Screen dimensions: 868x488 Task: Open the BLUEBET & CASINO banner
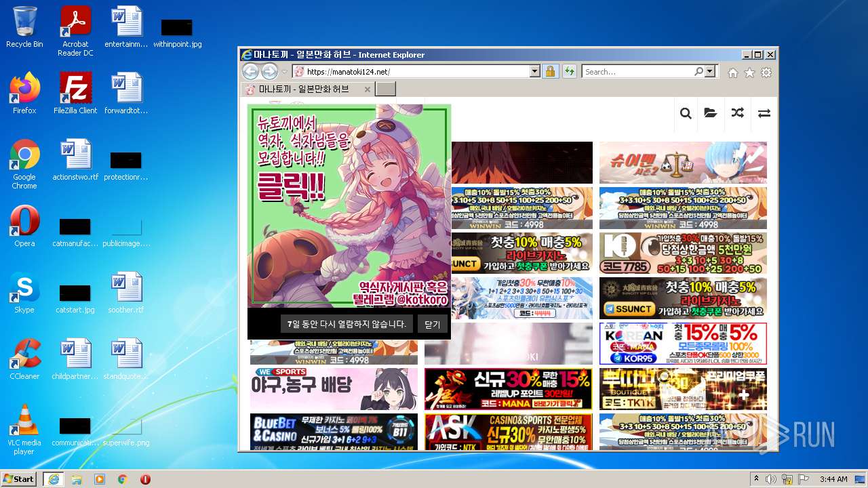pyautogui.click(x=334, y=432)
